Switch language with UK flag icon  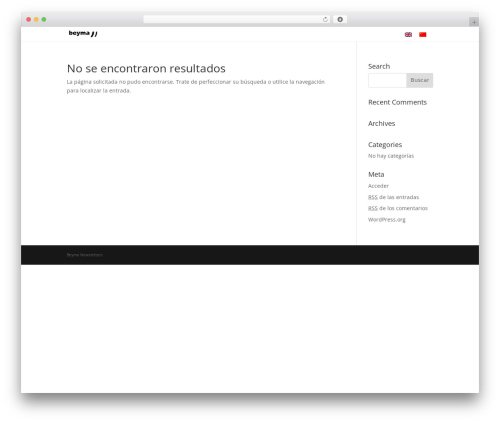tap(408, 34)
